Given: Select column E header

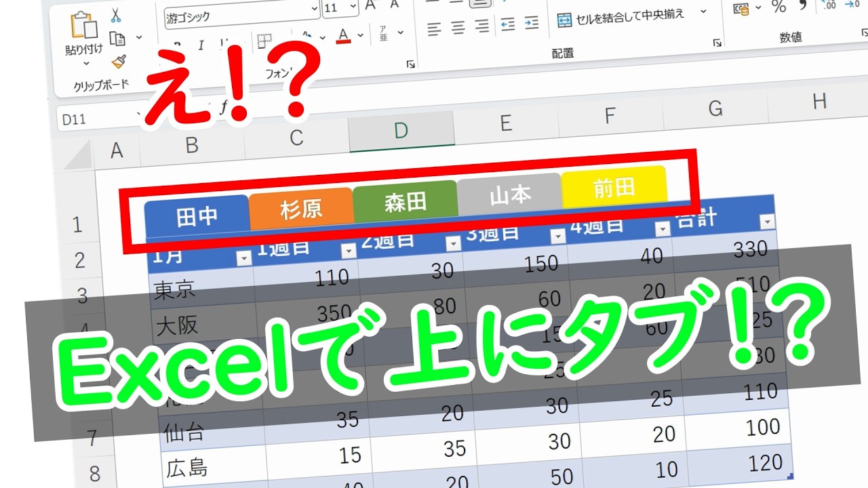Looking at the screenshot, I should 506,123.
